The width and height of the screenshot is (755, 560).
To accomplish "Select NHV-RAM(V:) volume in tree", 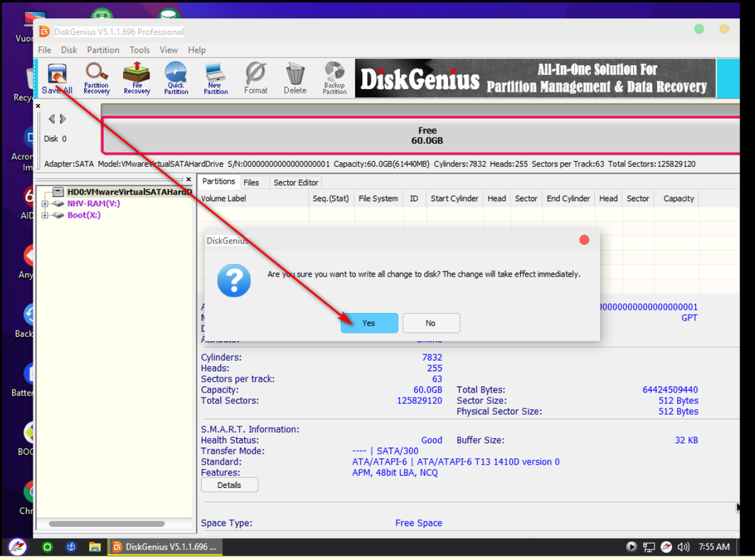I will click(x=93, y=204).
